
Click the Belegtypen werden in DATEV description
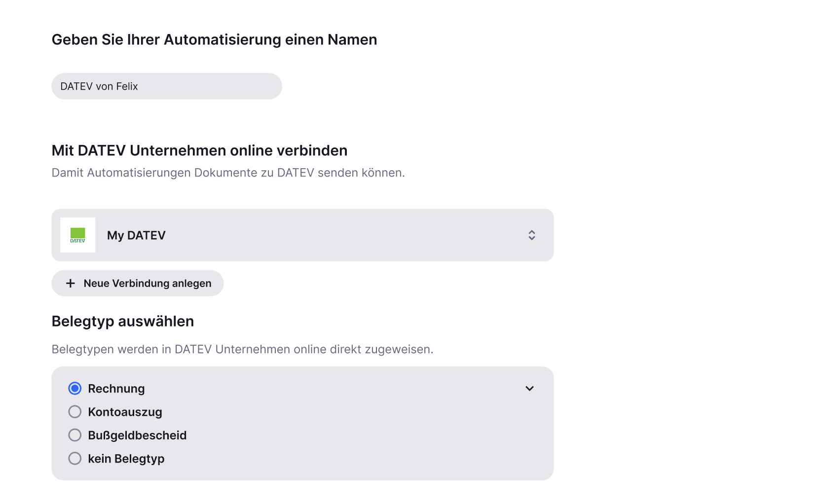pos(243,349)
